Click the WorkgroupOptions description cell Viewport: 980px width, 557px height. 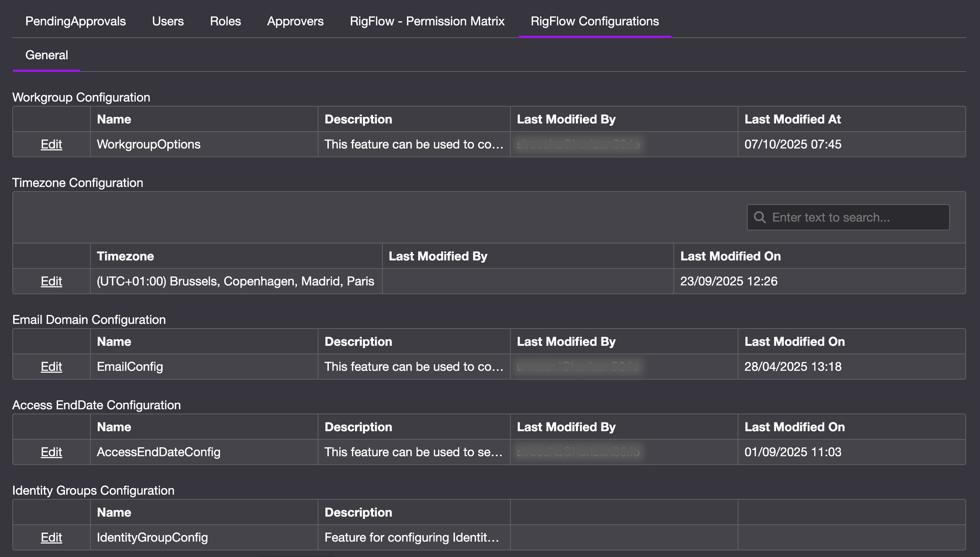(x=413, y=144)
